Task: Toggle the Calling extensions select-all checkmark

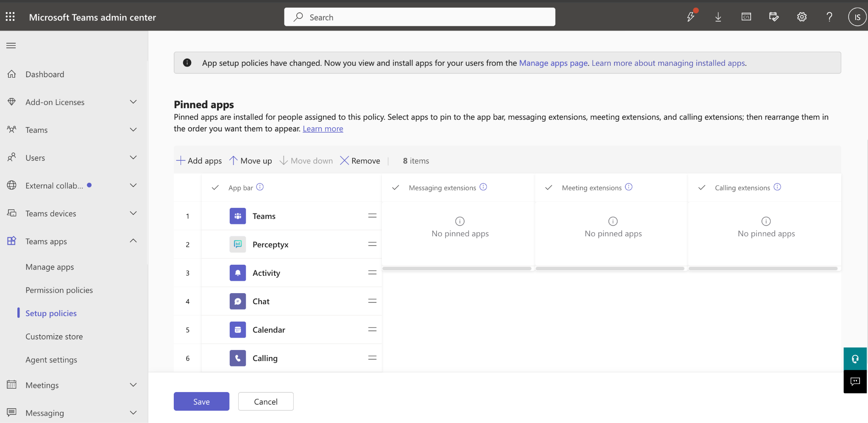Action: coord(702,188)
